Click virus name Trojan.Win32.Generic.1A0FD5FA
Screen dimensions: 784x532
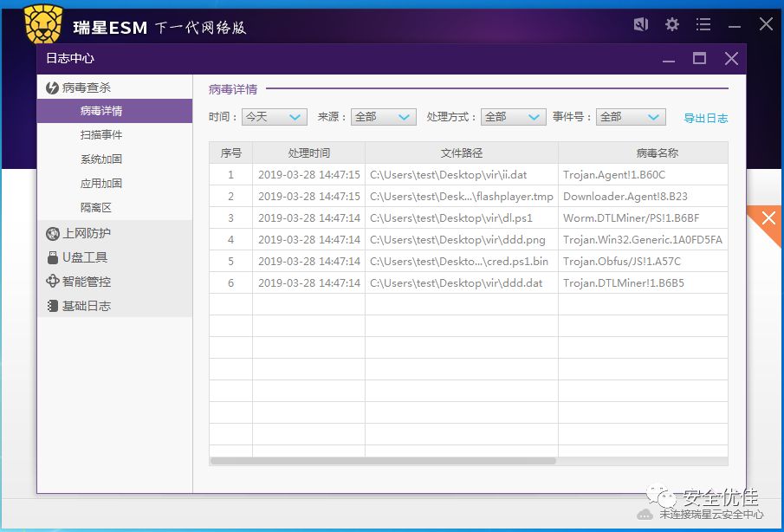(643, 239)
